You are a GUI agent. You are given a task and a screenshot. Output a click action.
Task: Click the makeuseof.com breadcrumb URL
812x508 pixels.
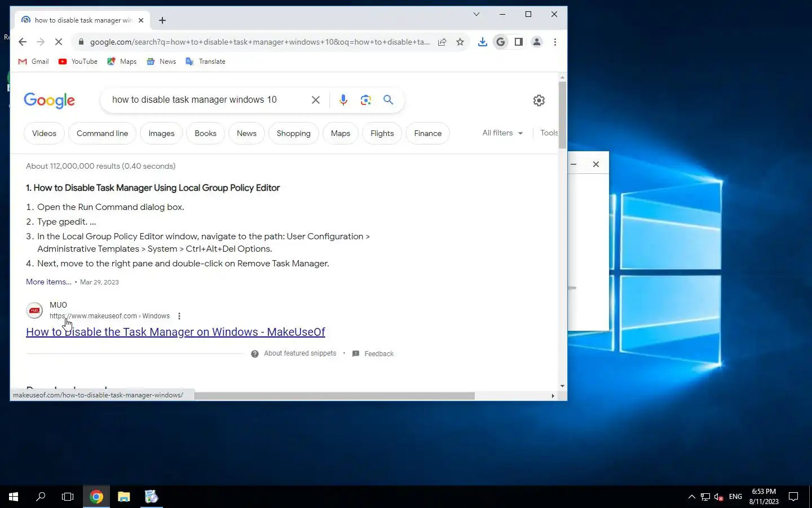click(x=109, y=316)
